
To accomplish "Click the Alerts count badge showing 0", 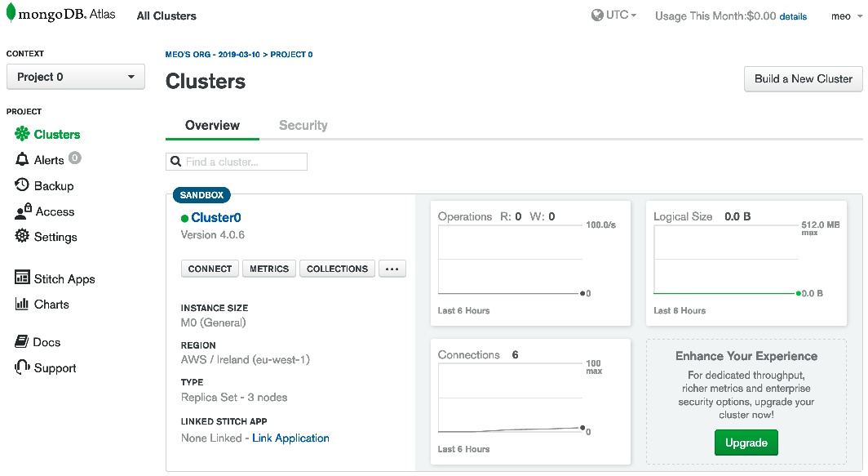I will click(75, 158).
